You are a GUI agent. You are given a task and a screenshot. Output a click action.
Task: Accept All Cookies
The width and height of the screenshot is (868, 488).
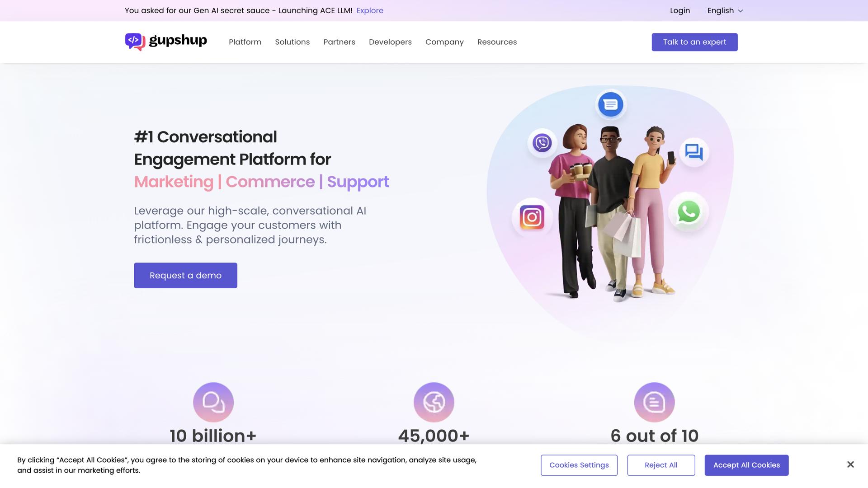coord(746,465)
